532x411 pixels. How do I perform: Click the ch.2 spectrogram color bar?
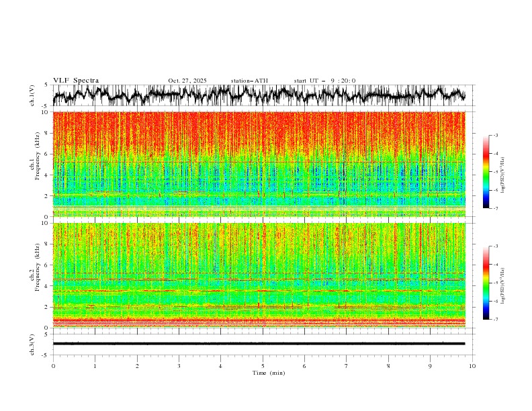486,283
